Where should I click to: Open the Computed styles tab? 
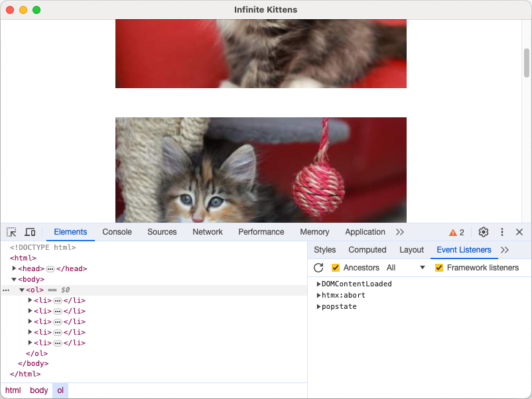(367, 250)
